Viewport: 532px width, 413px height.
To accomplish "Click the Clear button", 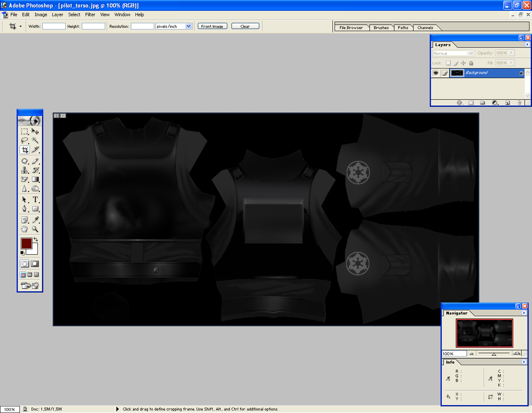I will 245,26.
